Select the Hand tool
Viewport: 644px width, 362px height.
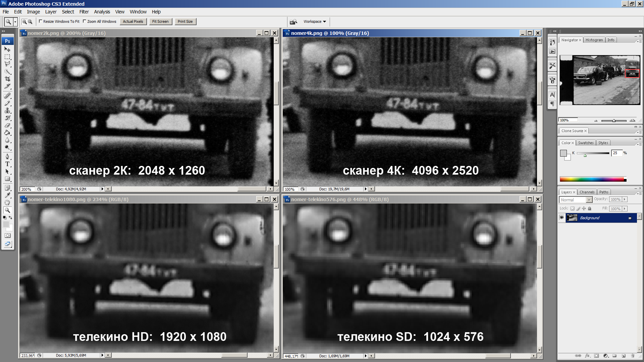click(x=7, y=202)
